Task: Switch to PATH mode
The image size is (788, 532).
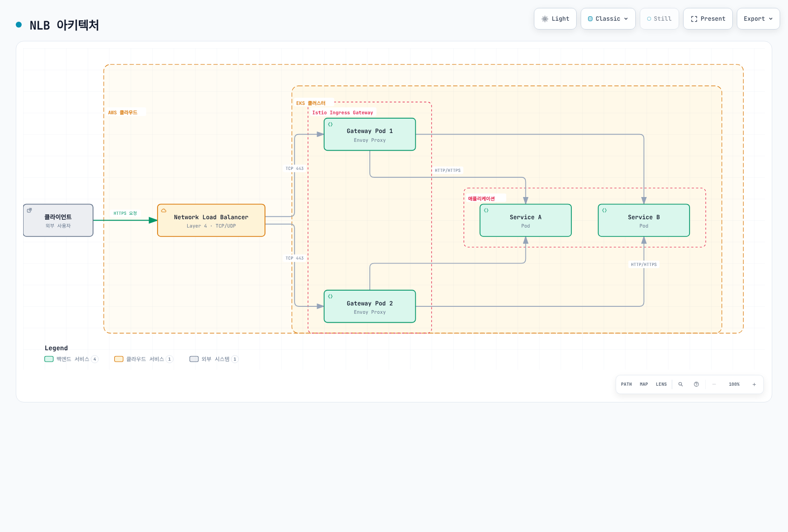Action: tap(626, 384)
